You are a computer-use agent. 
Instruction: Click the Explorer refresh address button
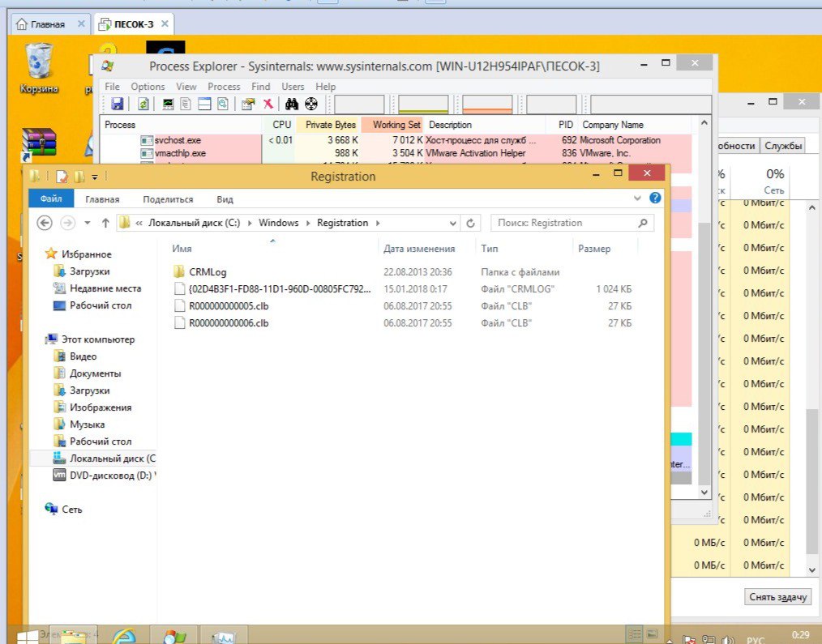(x=470, y=224)
